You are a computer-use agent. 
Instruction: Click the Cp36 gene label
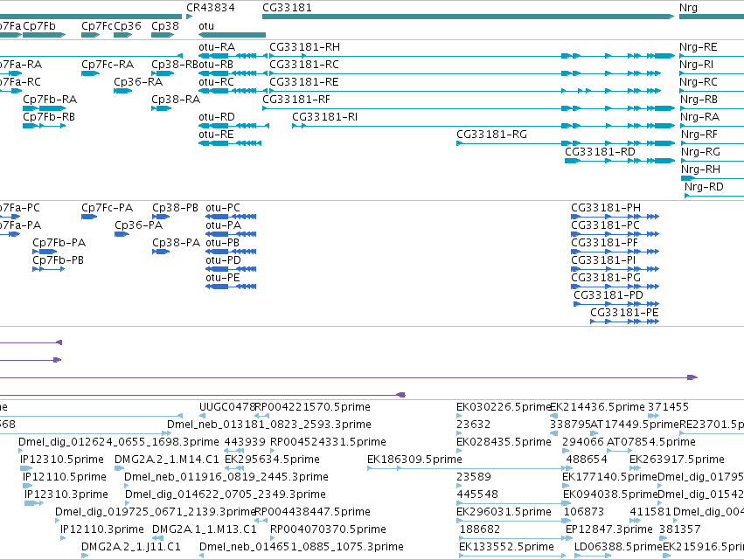128,26
